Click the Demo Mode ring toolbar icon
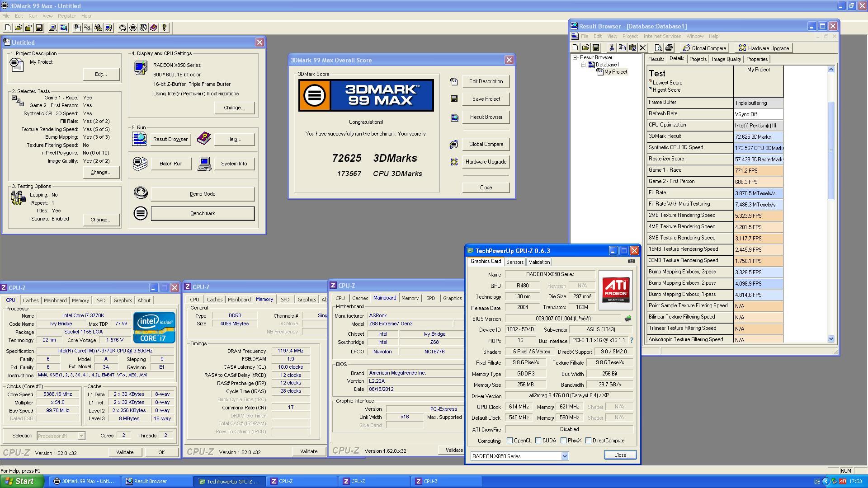 (x=123, y=28)
